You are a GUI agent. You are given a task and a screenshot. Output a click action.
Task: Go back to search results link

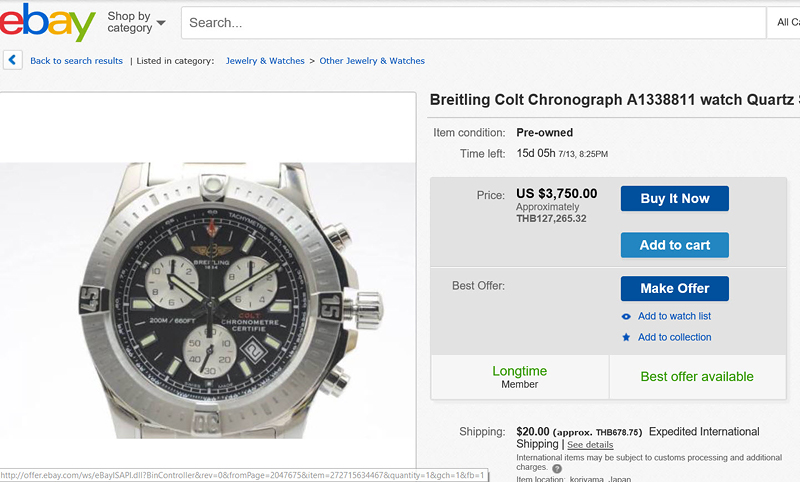point(76,61)
